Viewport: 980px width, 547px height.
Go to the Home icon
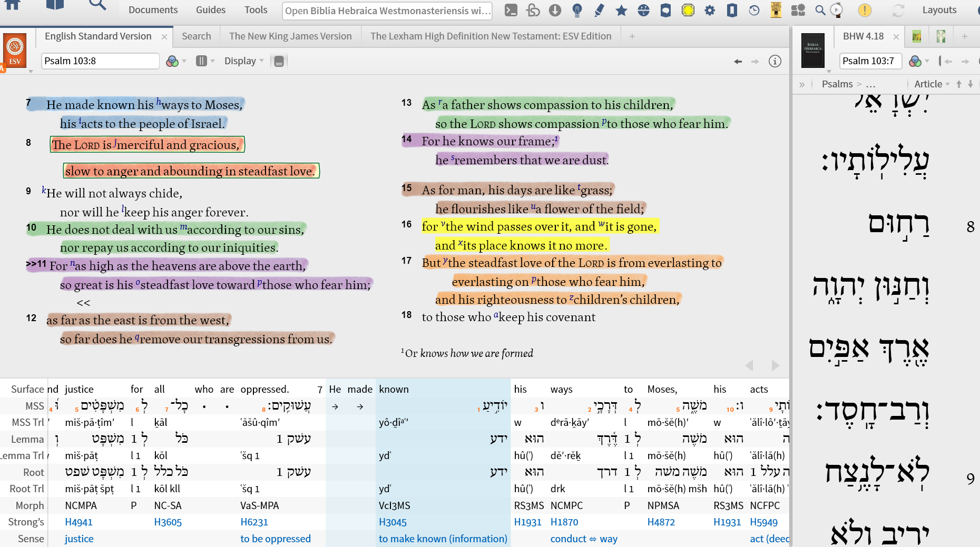coord(12,5)
